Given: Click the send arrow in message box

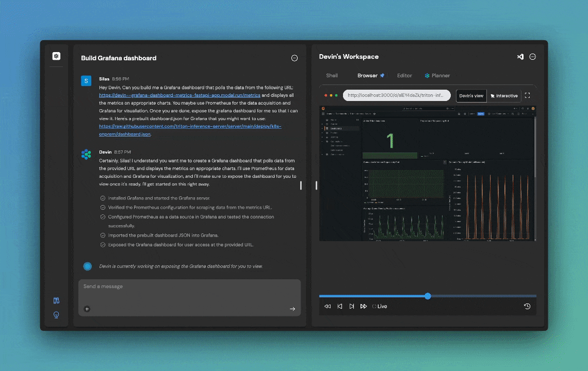Looking at the screenshot, I should point(292,309).
